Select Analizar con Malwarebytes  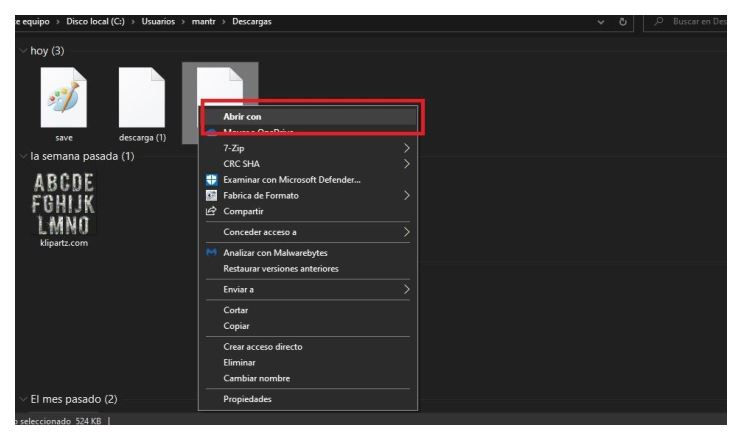coord(308,253)
